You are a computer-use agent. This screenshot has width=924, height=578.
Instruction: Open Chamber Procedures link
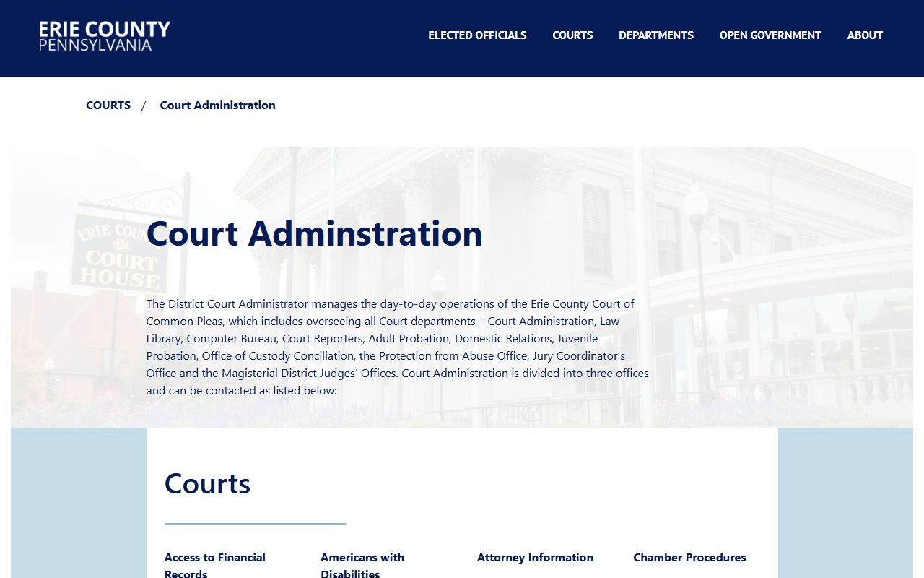(689, 558)
